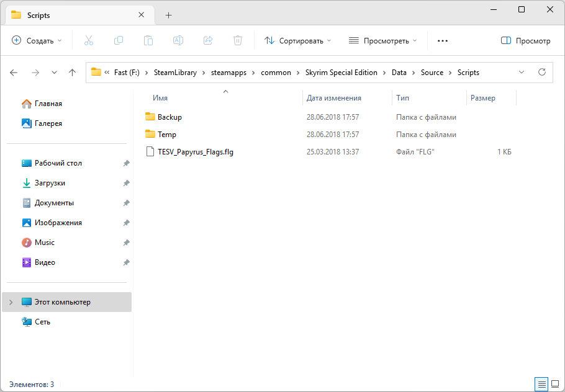Click Data in the address breadcrumb
Viewport: 565px width, 392px height.
(x=399, y=73)
